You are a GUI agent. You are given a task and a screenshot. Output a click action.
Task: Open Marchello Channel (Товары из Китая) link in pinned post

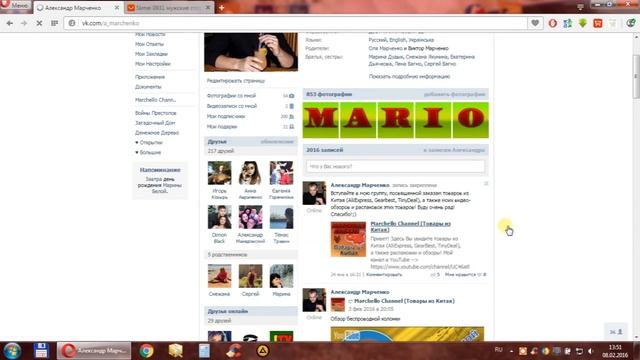410,227
